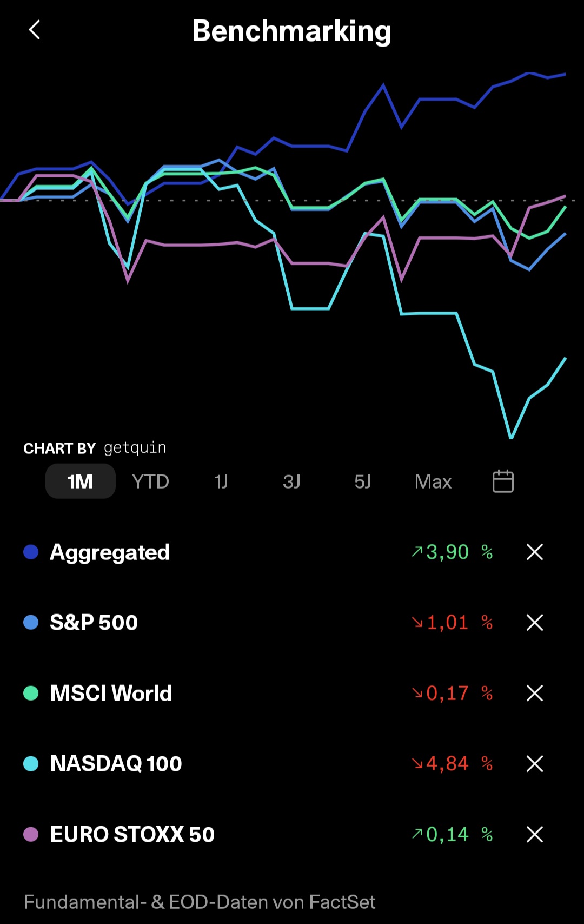The image size is (584, 924).
Task: Switch chart to 3J range
Action: [291, 481]
